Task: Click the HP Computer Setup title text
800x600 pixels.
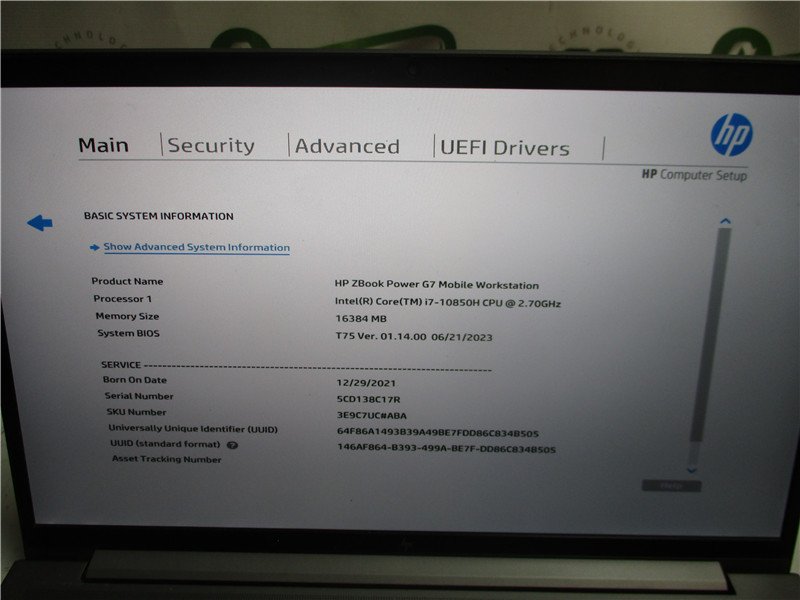Action: click(x=694, y=175)
